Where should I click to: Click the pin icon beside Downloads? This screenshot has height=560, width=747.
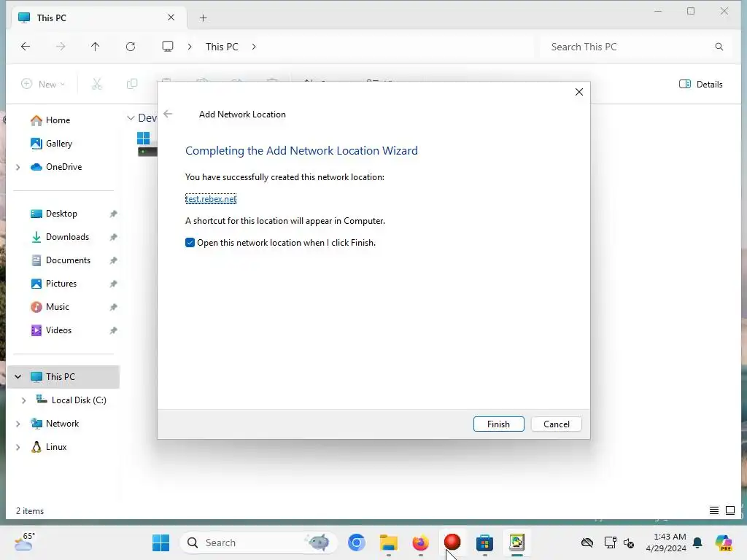pos(113,237)
